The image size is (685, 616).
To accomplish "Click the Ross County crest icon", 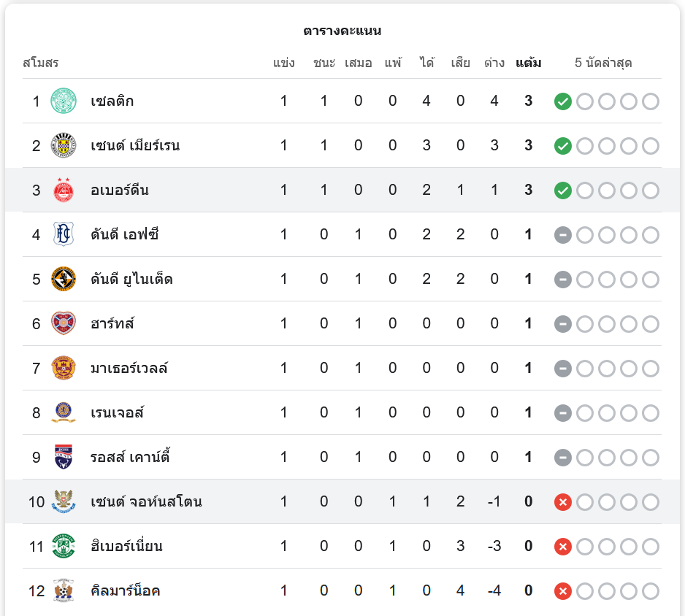I will pyautogui.click(x=64, y=457).
